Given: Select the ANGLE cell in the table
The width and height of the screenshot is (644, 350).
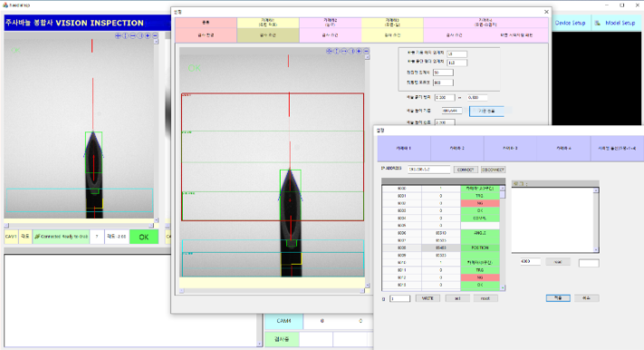Looking at the screenshot, I should tap(480, 233).
